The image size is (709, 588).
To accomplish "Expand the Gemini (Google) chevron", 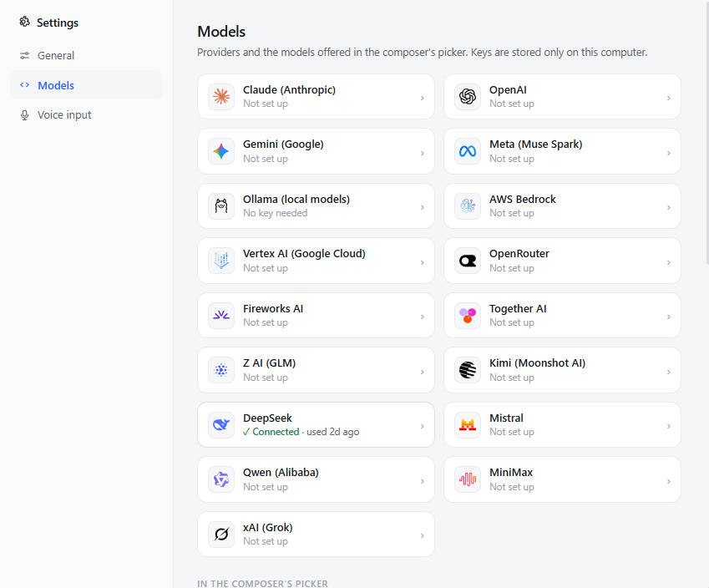I will click(x=423, y=153).
